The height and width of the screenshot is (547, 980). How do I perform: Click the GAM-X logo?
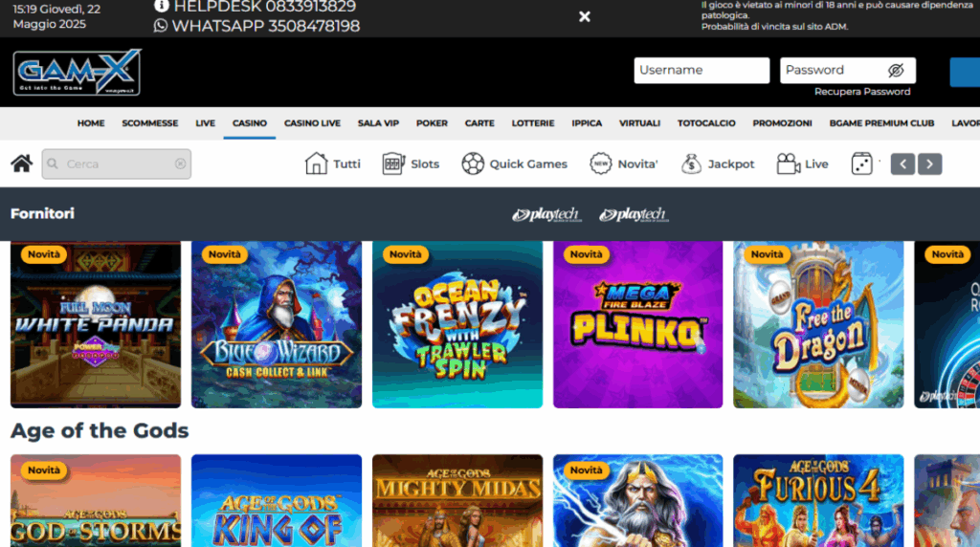point(77,72)
